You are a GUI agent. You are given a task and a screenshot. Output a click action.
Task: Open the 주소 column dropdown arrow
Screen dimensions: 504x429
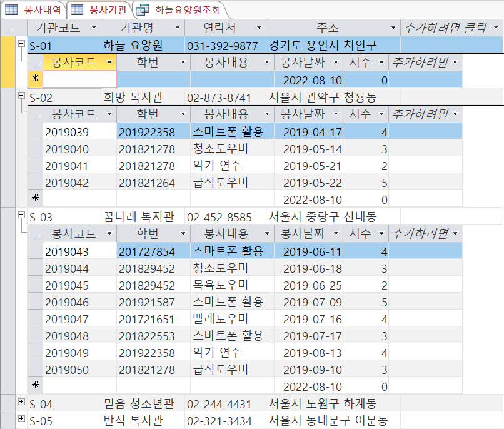pyautogui.click(x=392, y=28)
